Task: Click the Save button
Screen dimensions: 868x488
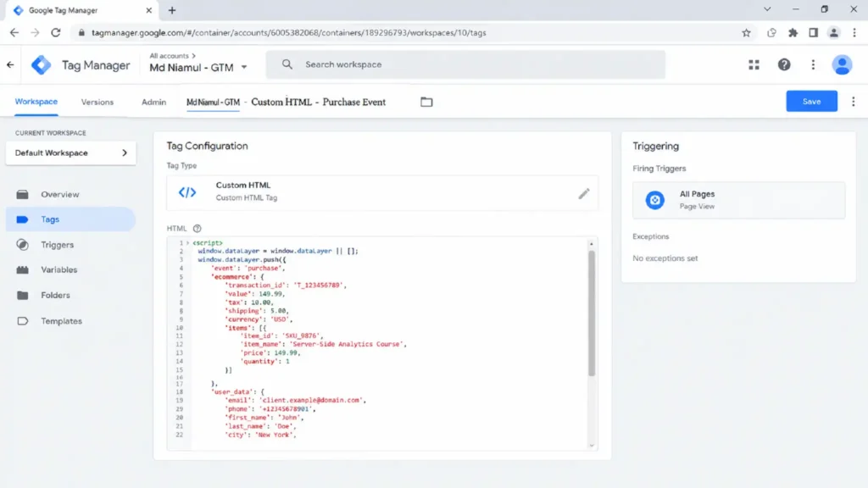Action: [x=811, y=102]
